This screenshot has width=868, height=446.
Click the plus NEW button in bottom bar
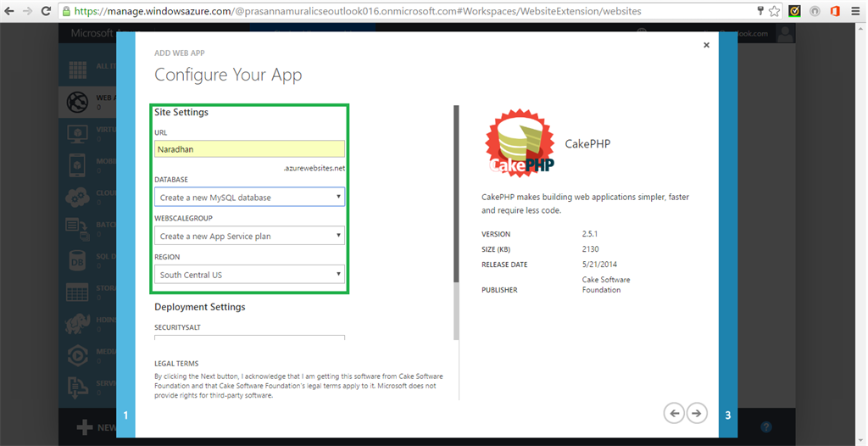click(x=97, y=427)
